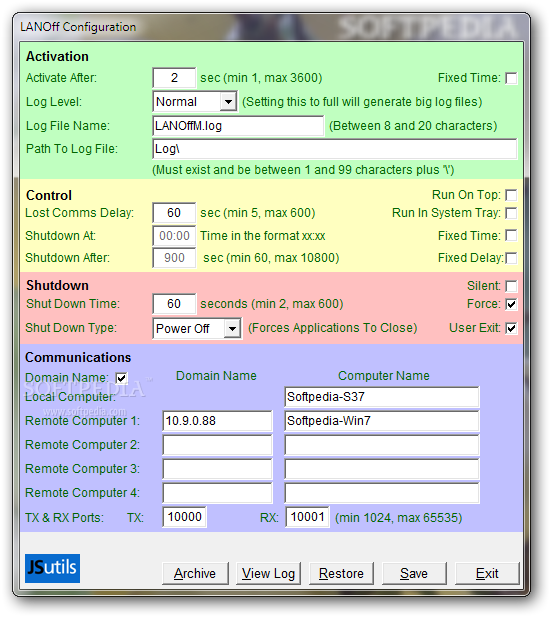Viewport: 551px width, 617px height.
Task: Click the Path To Log File field
Action: pos(335,149)
